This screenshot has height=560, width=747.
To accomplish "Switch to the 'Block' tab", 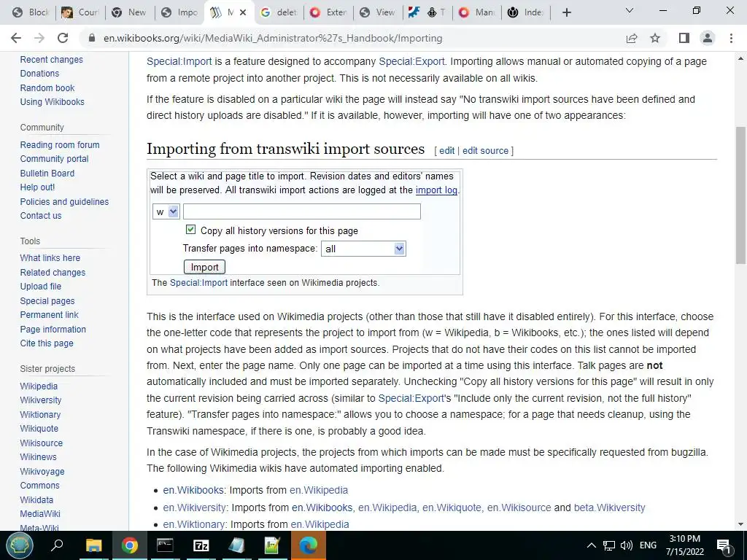I will (30, 12).
